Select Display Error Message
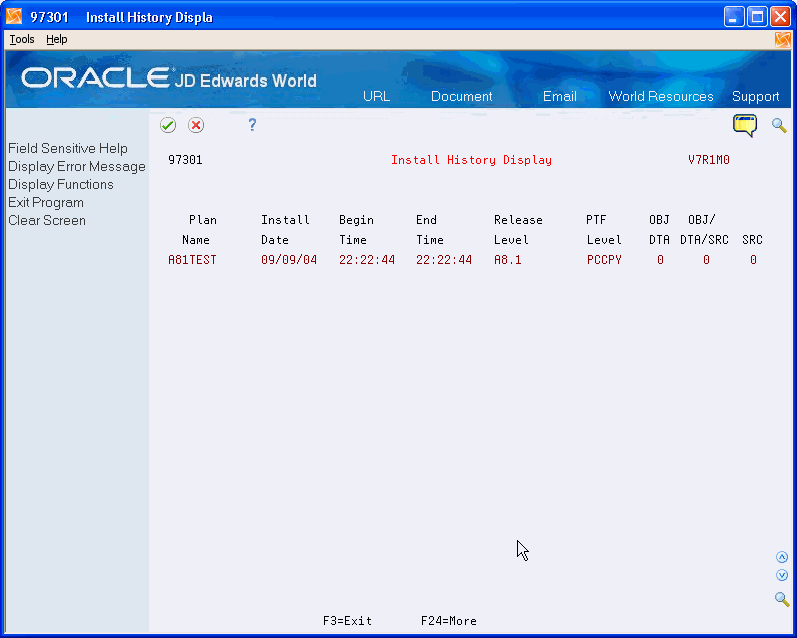 tap(77, 167)
